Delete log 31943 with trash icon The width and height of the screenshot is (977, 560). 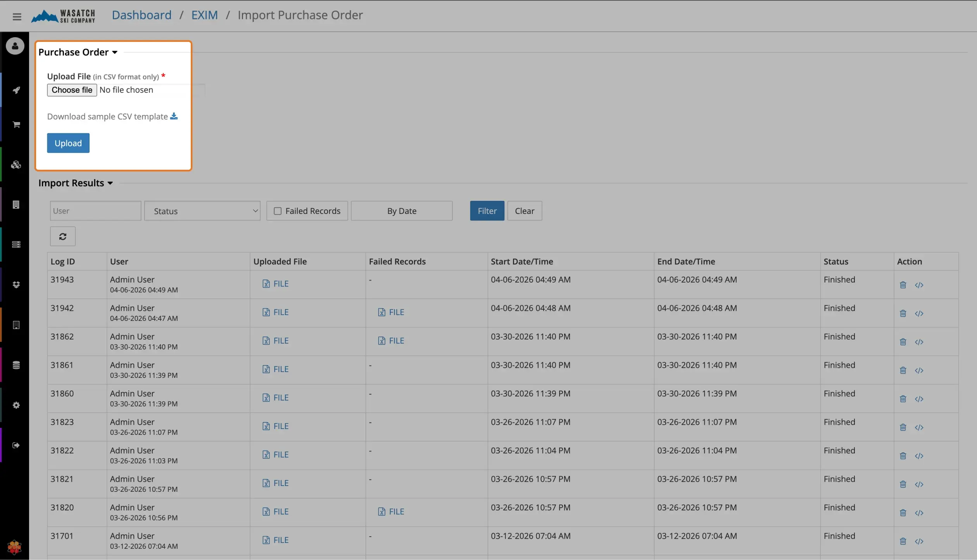pyautogui.click(x=903, y=285)
